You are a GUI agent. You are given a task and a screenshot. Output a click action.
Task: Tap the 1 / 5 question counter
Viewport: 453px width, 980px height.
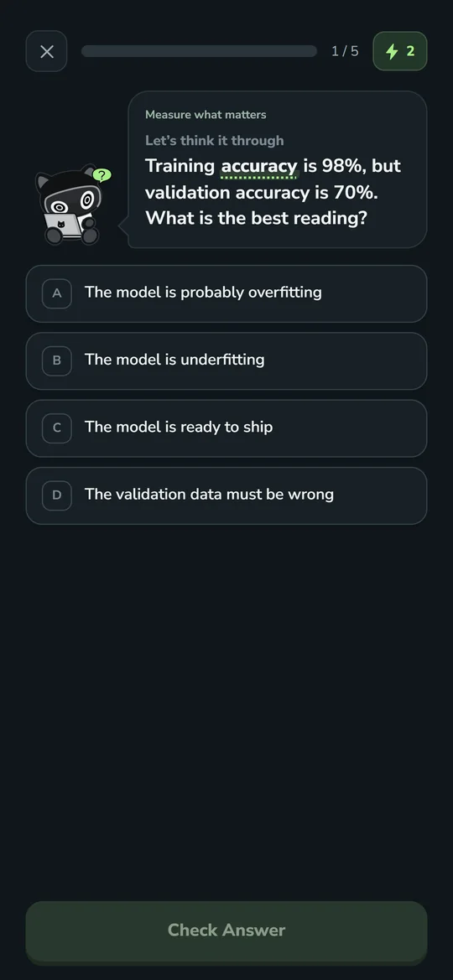click(346, 51)
